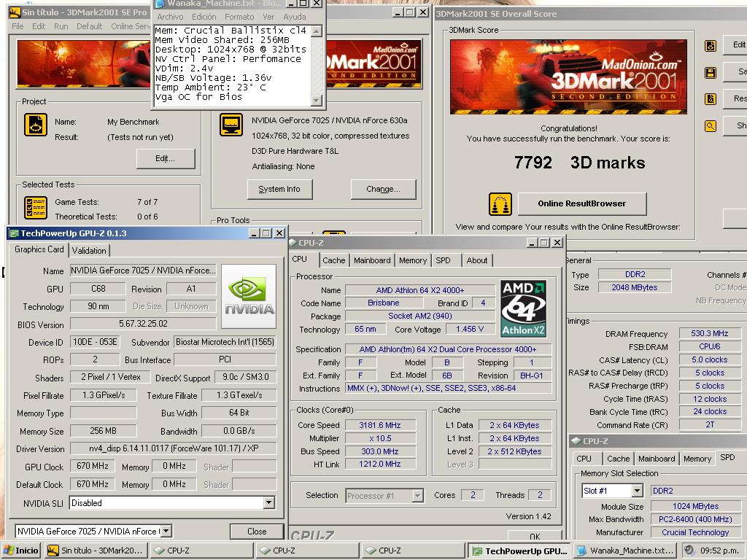Switch to TechPowerUp GPU-Z taskbar item
The image size is (747, 560).
point(519,551)
